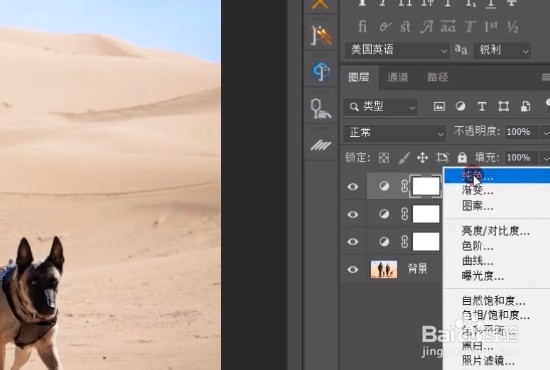
Task: Choose 曝光度... adjustment
Action: coord(497,276)
